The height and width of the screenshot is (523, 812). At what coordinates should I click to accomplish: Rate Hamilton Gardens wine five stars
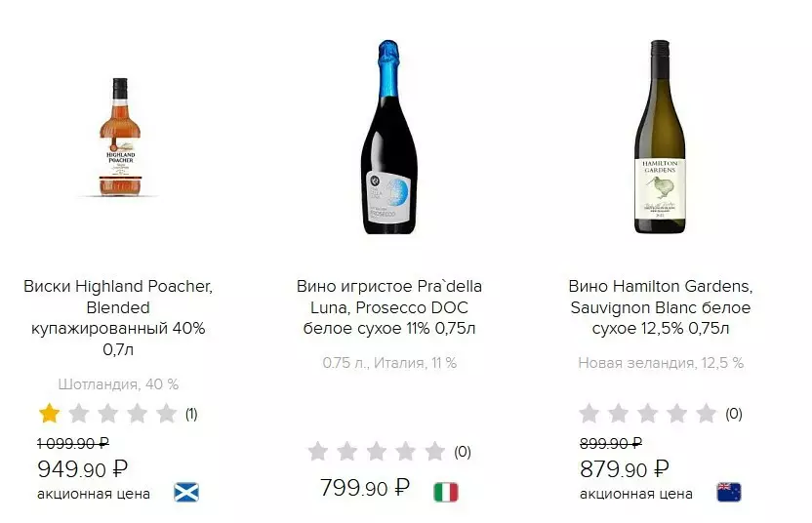tap(706, 414)
